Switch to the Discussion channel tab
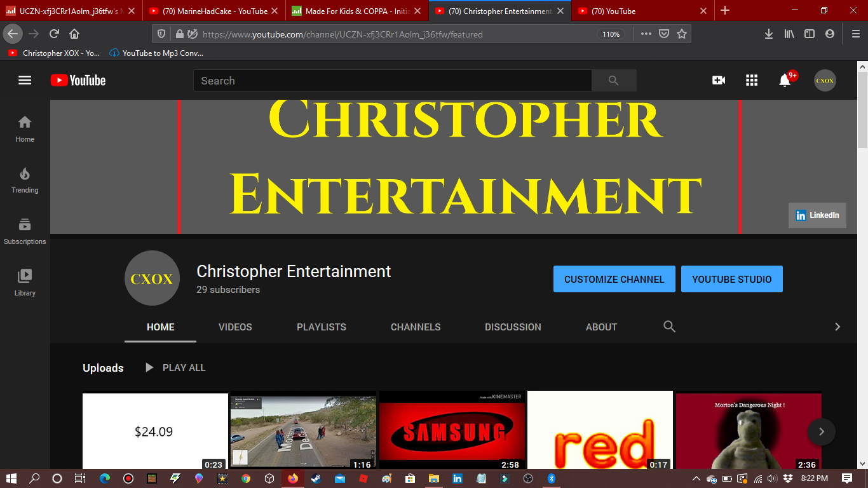 (513, 327)
